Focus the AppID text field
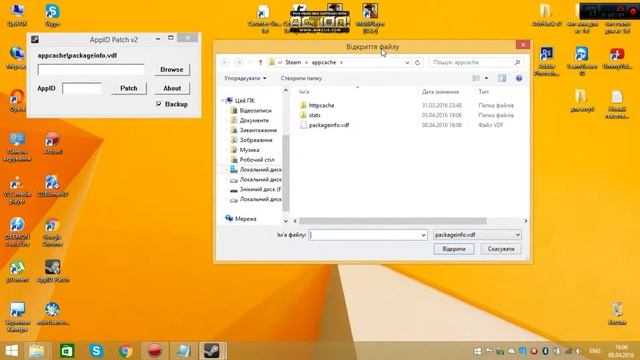 82,88
